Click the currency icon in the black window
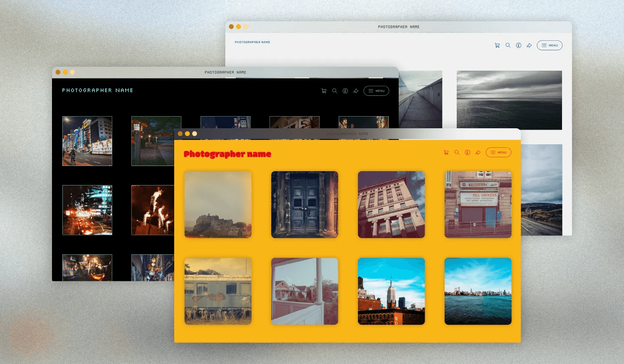 coord(345,91)
